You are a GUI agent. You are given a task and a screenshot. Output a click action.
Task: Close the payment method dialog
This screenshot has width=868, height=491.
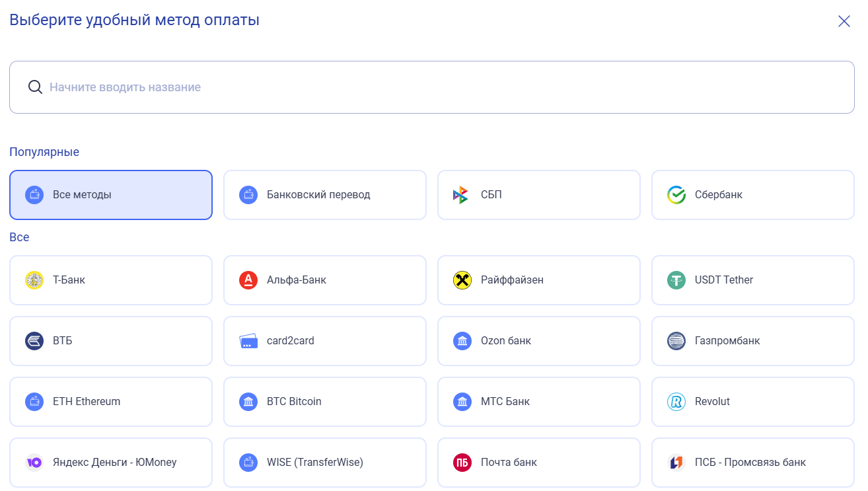[844, 21]
